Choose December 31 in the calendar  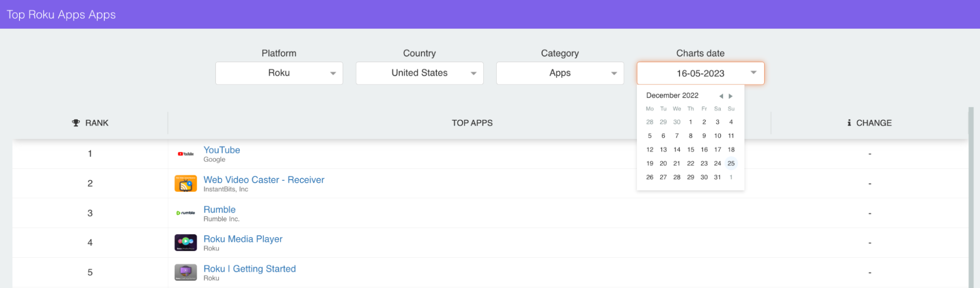click(x=717, y=177)
